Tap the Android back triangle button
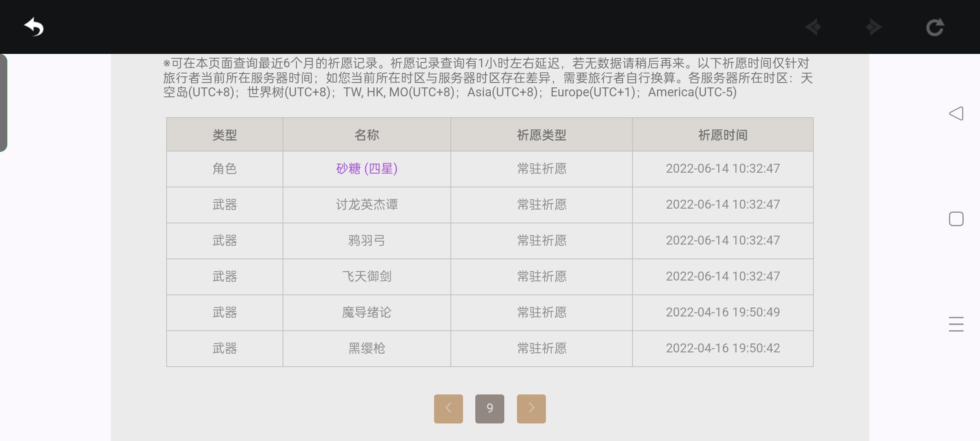The image size is (980, 441). click(x=956, y=113)
